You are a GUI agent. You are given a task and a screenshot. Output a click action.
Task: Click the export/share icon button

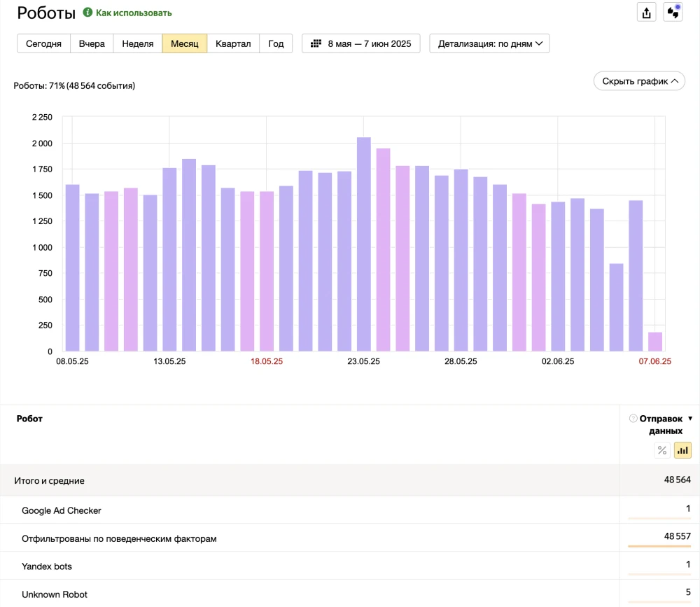pyautogui.click(x=646, y=13)
